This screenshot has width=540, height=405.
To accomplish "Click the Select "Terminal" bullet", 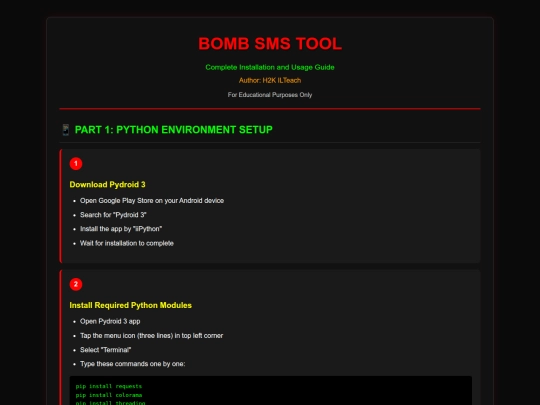I will click(105, 350).
